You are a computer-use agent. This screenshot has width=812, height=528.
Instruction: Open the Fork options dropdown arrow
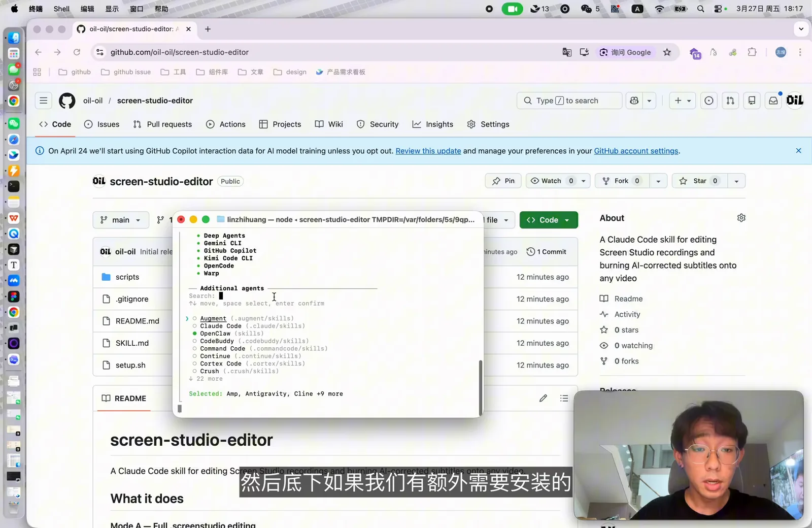click(x=658, y=181)
